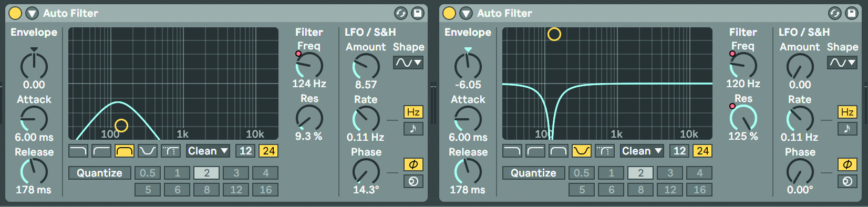Click Phase knob showing 0.00°
868x207 pixels.
pos(800,172)
